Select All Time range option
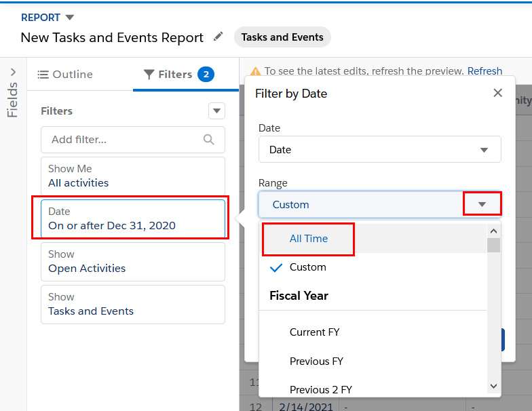Viewport: 532px width, 411px height. (308, 239)
